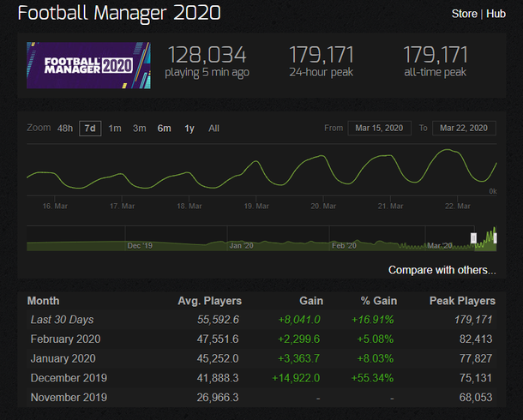The image size is (523, 420).
Task: Click the 82,413 peak players value
Action: pyautogui.click(x=476, y=339)
